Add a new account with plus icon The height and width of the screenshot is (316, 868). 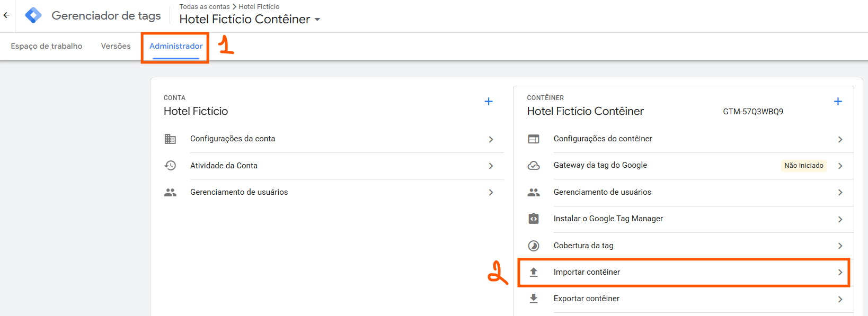coord(489,101)
